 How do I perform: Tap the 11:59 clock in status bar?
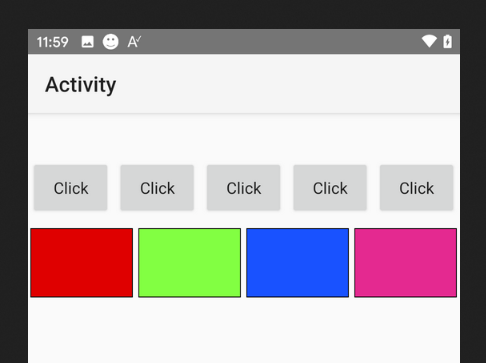coord(52,42)
